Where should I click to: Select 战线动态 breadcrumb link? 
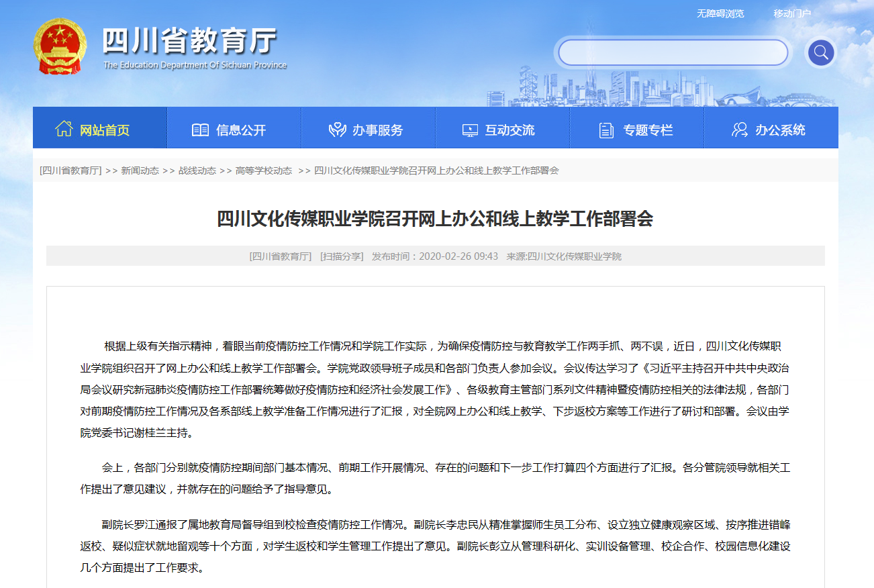click(197, 170)
